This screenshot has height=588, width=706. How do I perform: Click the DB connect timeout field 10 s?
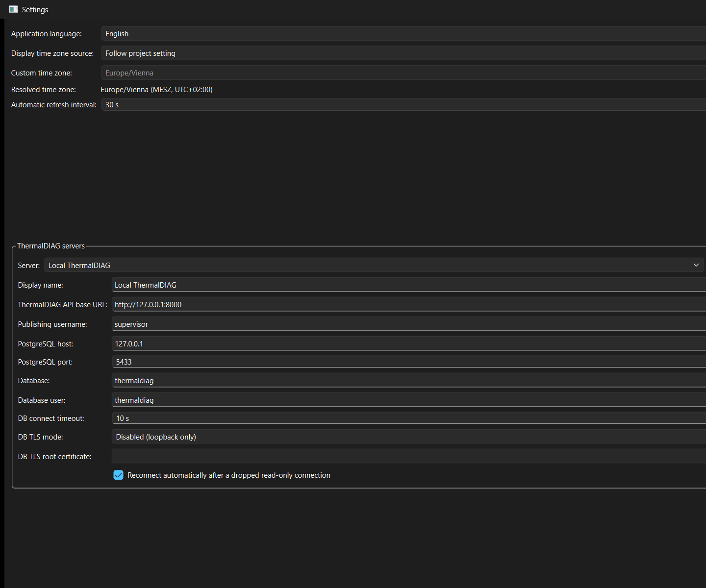pos(409,418)
